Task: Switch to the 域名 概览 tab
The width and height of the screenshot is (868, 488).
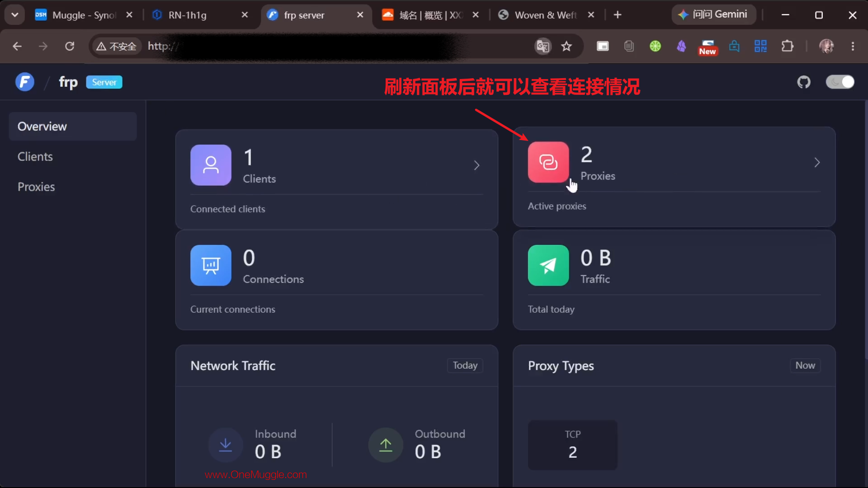Action: [430, 15]
